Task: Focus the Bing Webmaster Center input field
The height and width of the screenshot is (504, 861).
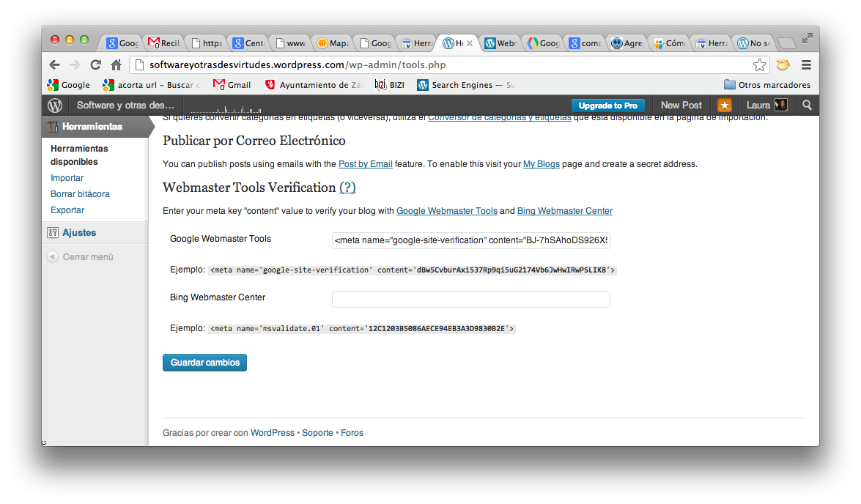Action: [470, 299]
